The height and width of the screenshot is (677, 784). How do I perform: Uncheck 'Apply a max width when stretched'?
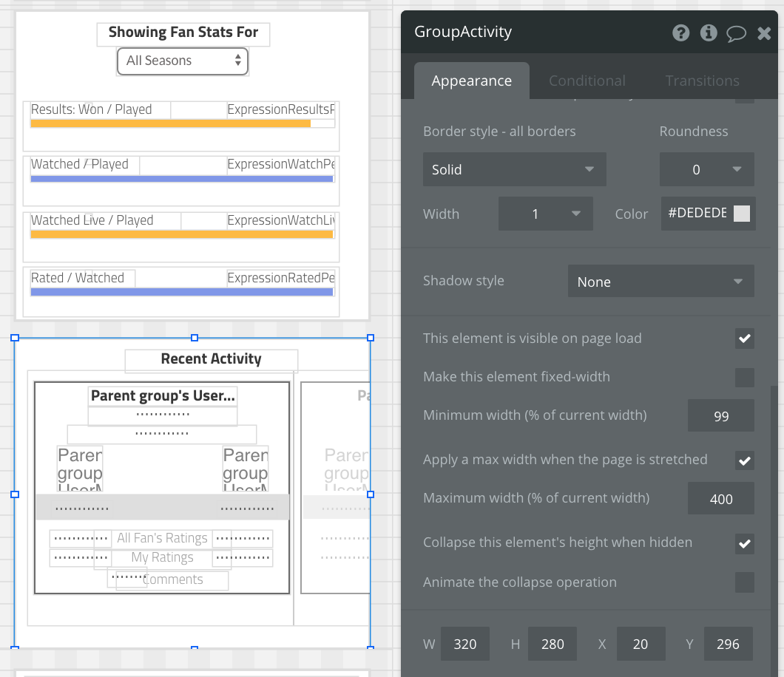744,460
